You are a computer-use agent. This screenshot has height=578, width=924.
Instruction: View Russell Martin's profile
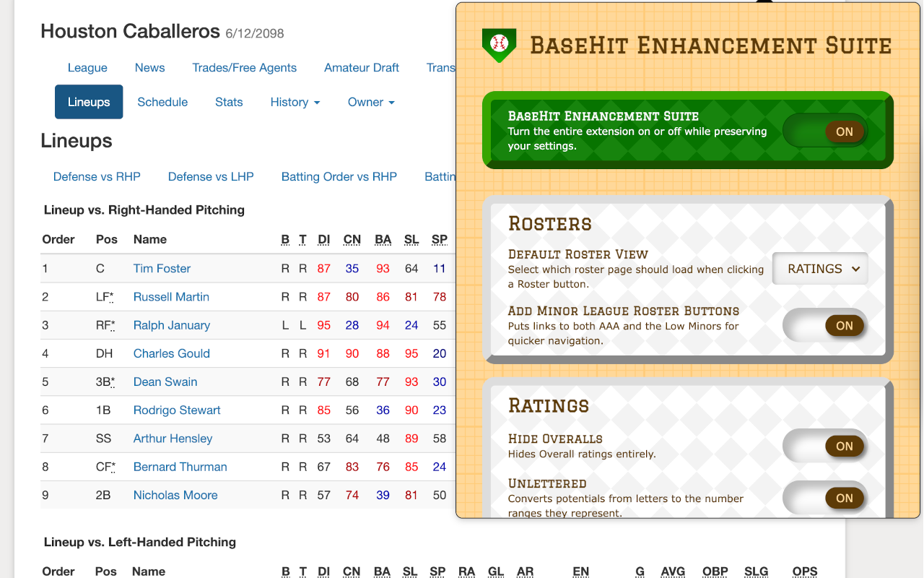(171, 296)
